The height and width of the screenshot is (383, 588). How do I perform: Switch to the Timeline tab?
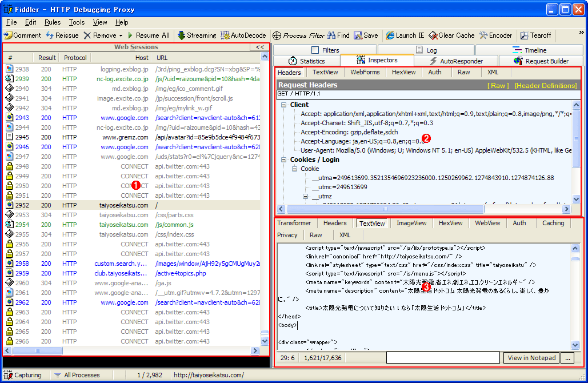530,50
